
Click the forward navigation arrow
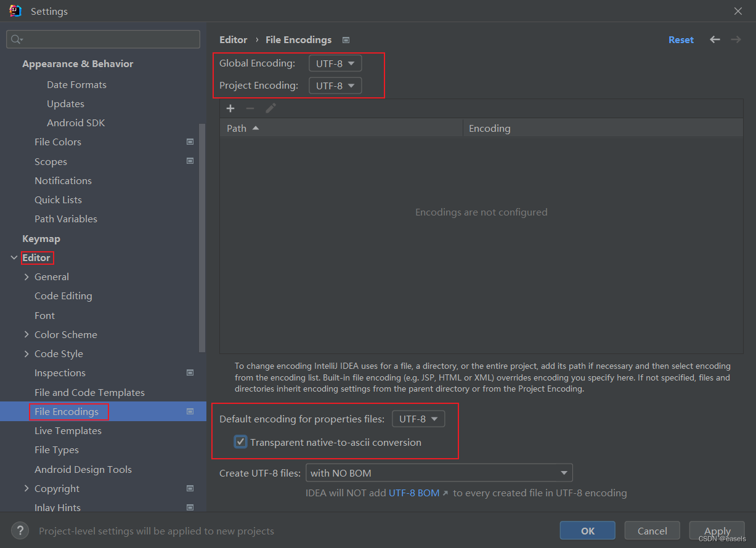(736, 39)
